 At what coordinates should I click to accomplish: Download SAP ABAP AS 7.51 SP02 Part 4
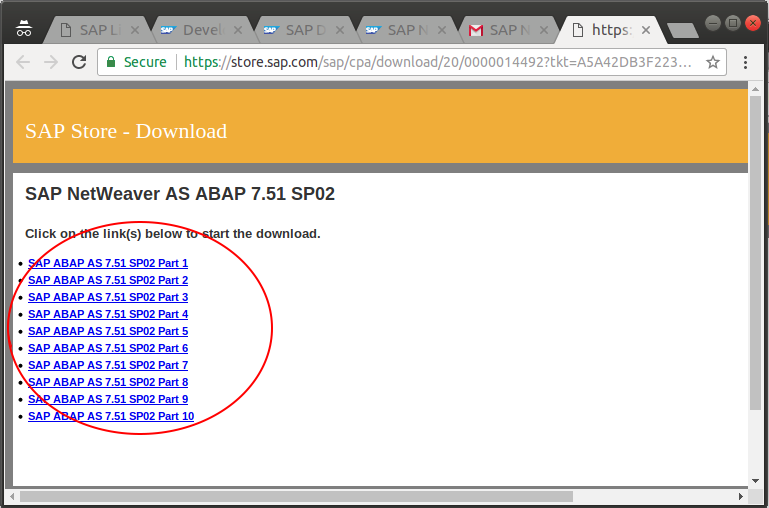(108, 314)
